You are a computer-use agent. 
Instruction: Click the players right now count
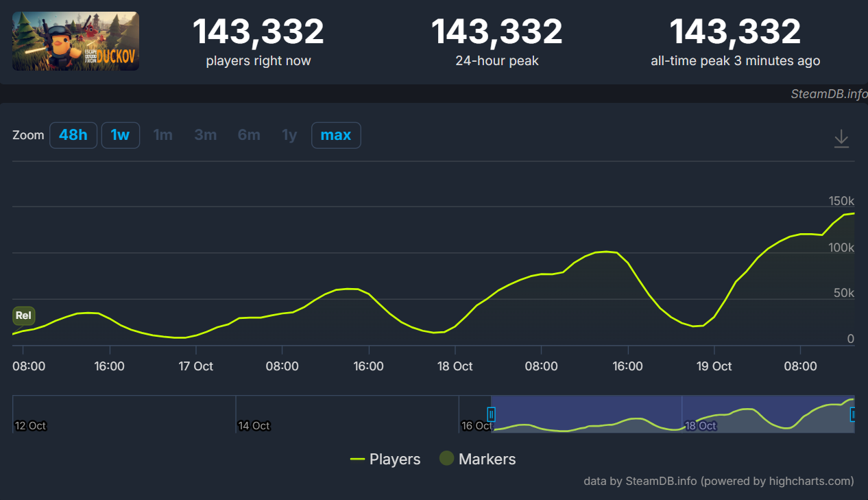tap(258, 32)
